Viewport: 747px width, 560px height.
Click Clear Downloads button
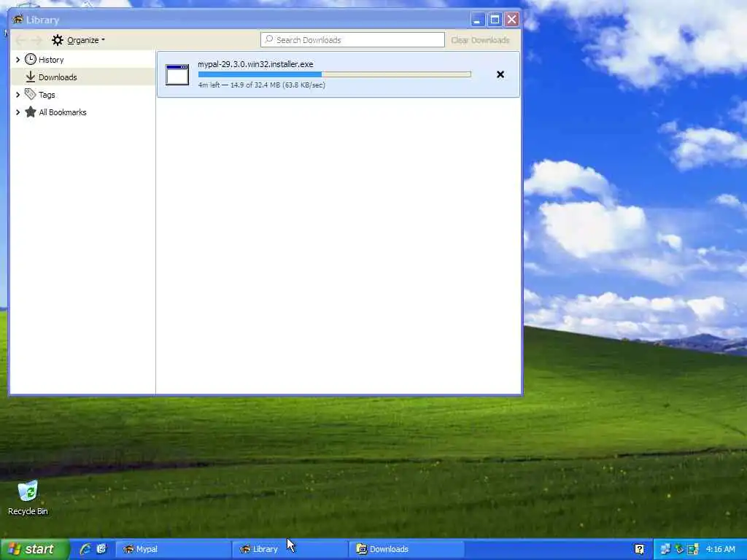point(480,40)
